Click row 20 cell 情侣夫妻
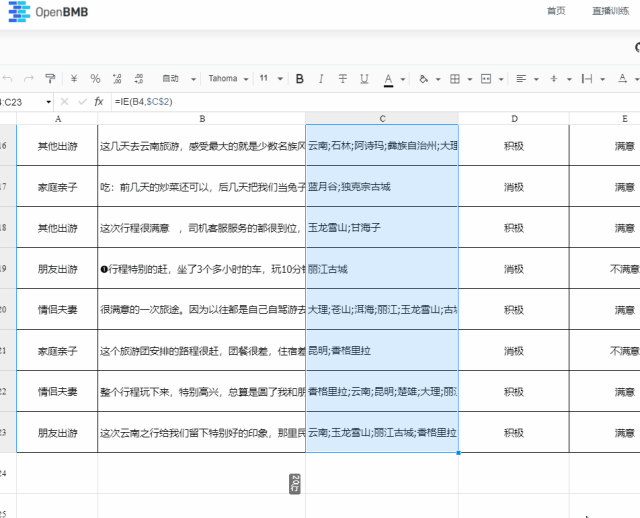 point(57,309)
